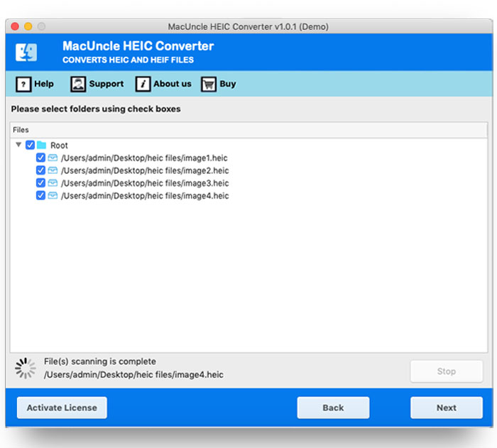Click the file icon beside image1.heic
Viewport: 497px width, 448px height.
click(x=53, y=158)
